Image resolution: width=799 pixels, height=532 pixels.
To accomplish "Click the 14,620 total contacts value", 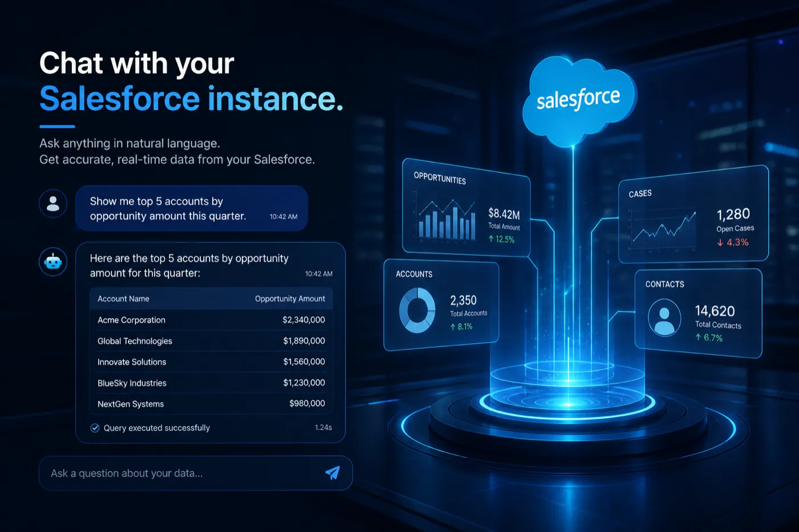I will coord(715,311).
